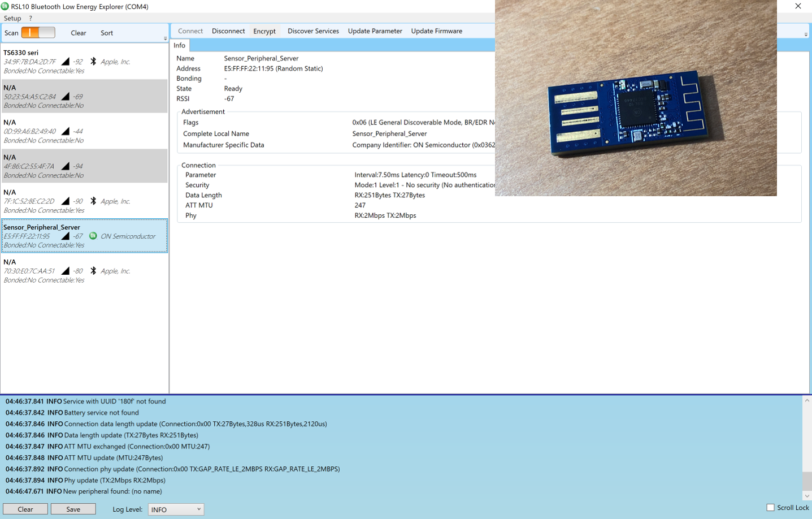Click Update Firmware

pos(437,31)
